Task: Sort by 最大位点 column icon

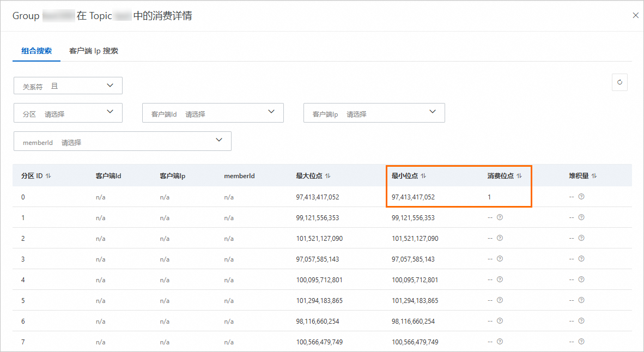Action: tap(328, 176)
